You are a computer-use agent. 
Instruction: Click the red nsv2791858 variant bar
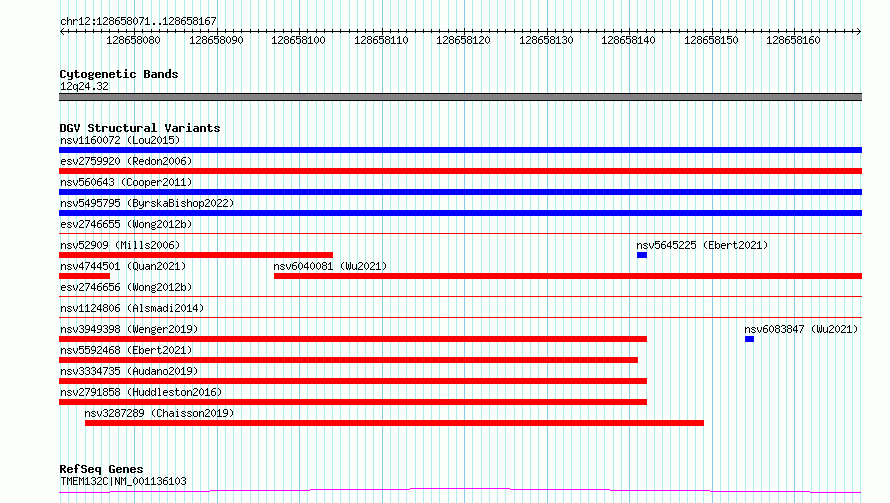coord(353,402)
